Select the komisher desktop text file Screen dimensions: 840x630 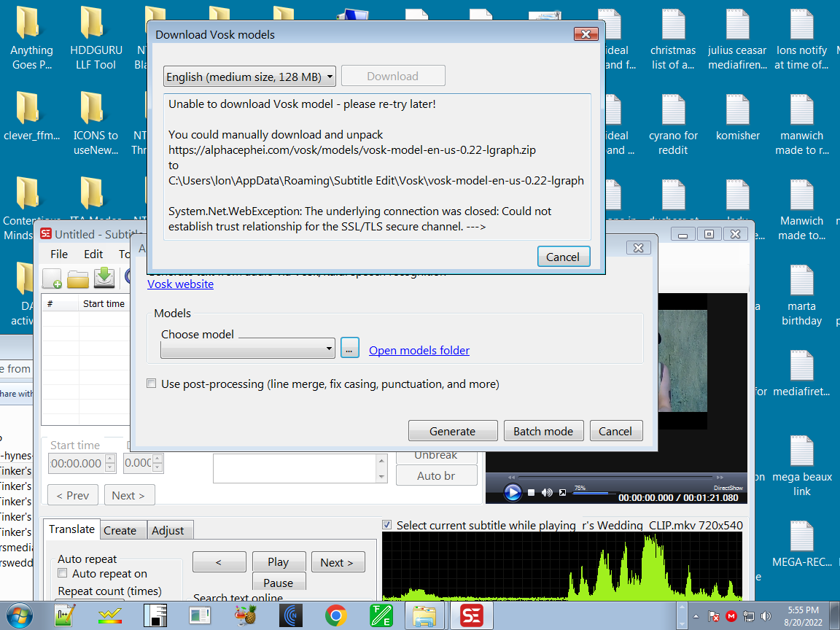[x=738, y=117]
